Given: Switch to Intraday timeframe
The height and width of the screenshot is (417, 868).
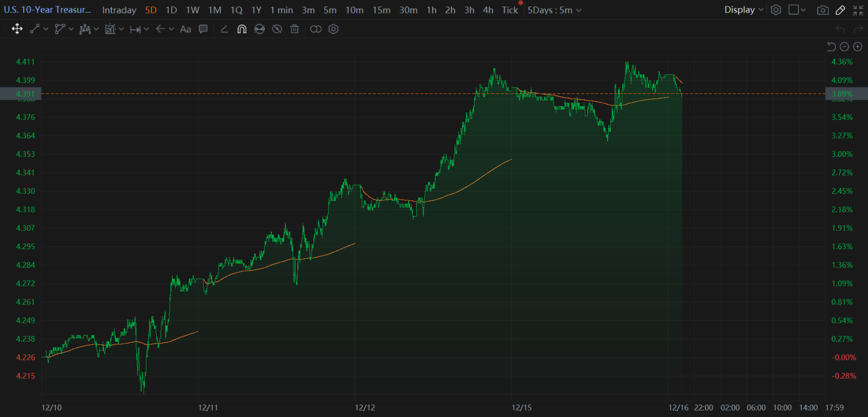Looking at the screenshot, I should coord(119,10).
